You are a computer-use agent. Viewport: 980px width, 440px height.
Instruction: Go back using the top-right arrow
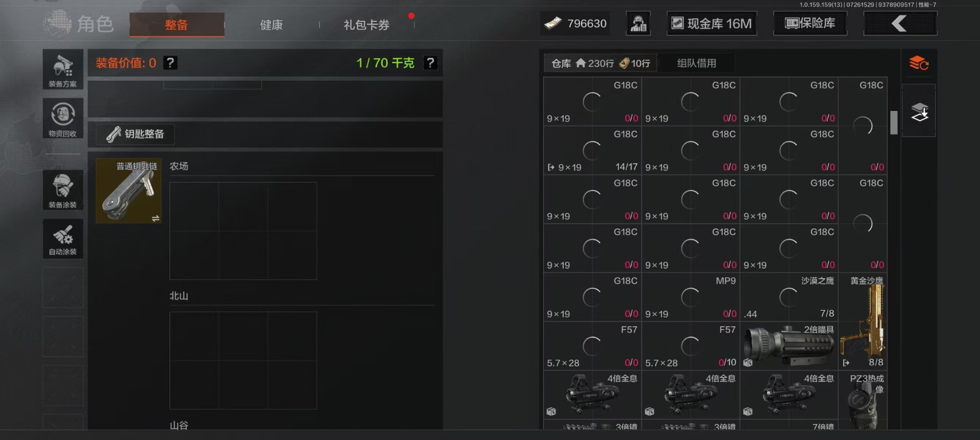(x=900, y=23)
